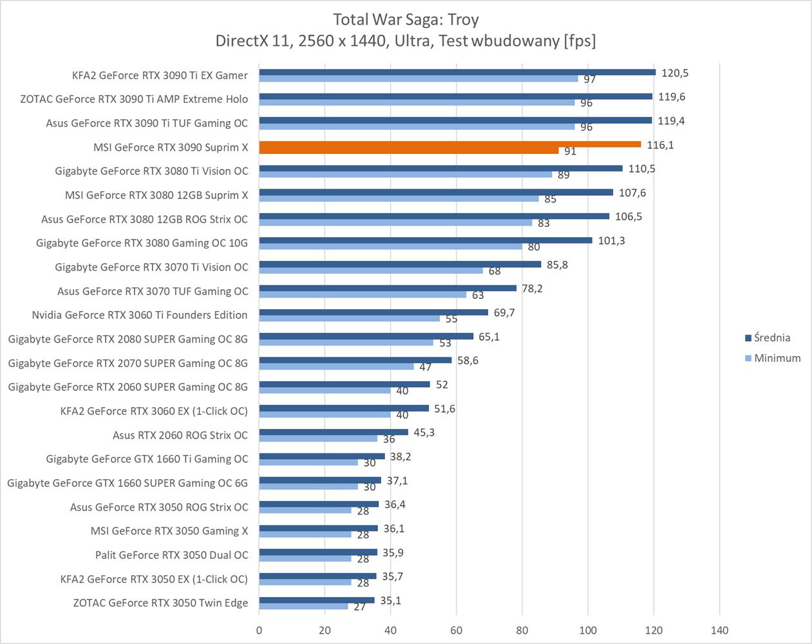Select label "Gigabyte GeForce RTX 2080 SUPER Gaming OC 8G"
This screenshot has height=644, width=812.
tap(128, 339)
